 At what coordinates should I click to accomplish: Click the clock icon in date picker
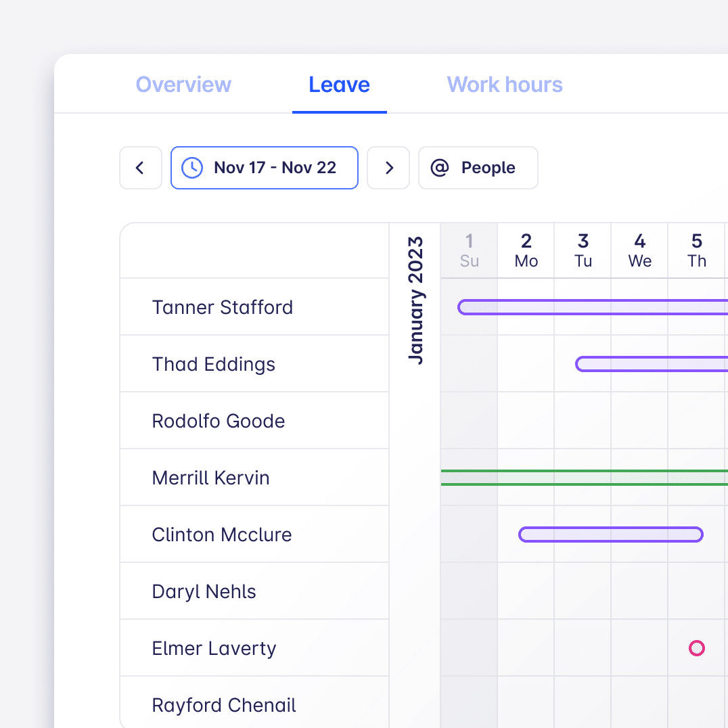point(193,168)
